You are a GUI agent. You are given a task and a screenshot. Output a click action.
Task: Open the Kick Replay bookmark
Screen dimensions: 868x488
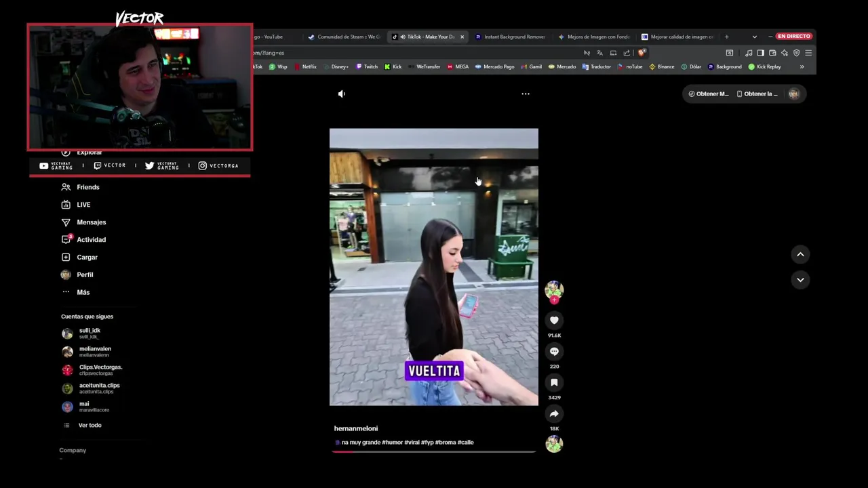764,66
